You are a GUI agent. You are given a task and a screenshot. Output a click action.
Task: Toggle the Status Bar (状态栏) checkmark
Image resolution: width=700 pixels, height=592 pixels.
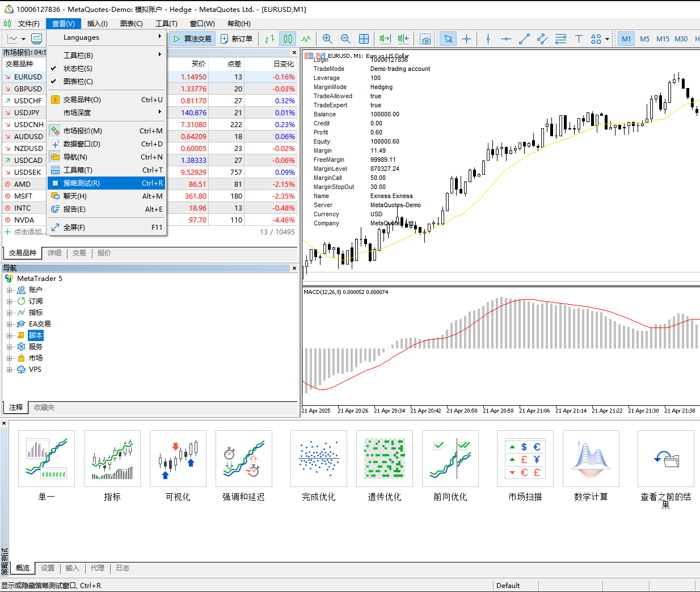click(x=78, y=68)
